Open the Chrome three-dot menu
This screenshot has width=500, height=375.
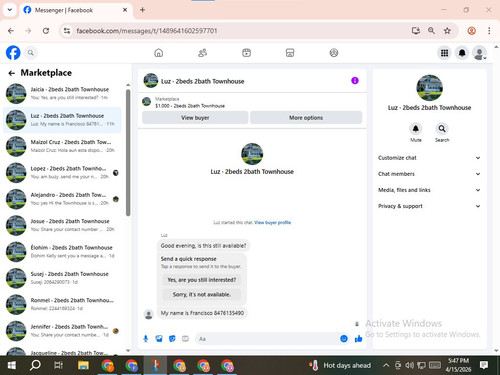(489, 31)
